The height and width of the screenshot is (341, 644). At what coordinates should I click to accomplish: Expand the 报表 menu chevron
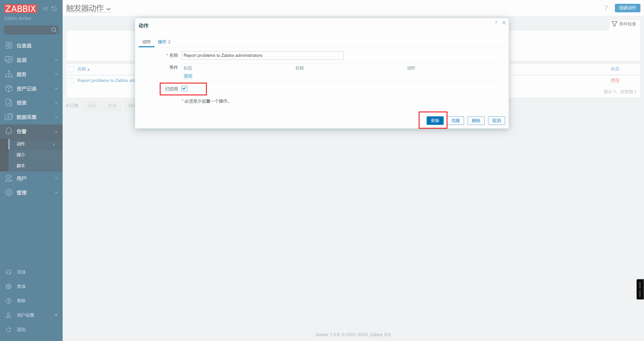pyautogui.click(x=56, y=102)
